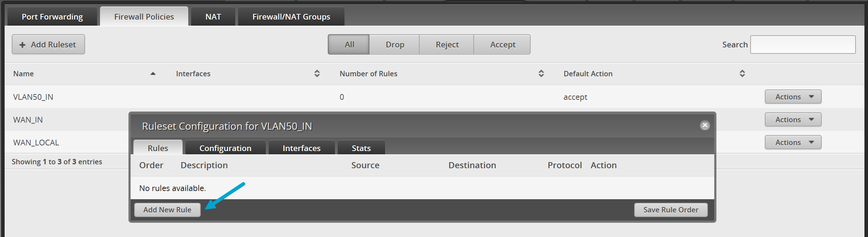Viewport: 868px width, 237px height.
Task: Switch to Port Forwarding tab
Action: point(52,17)
